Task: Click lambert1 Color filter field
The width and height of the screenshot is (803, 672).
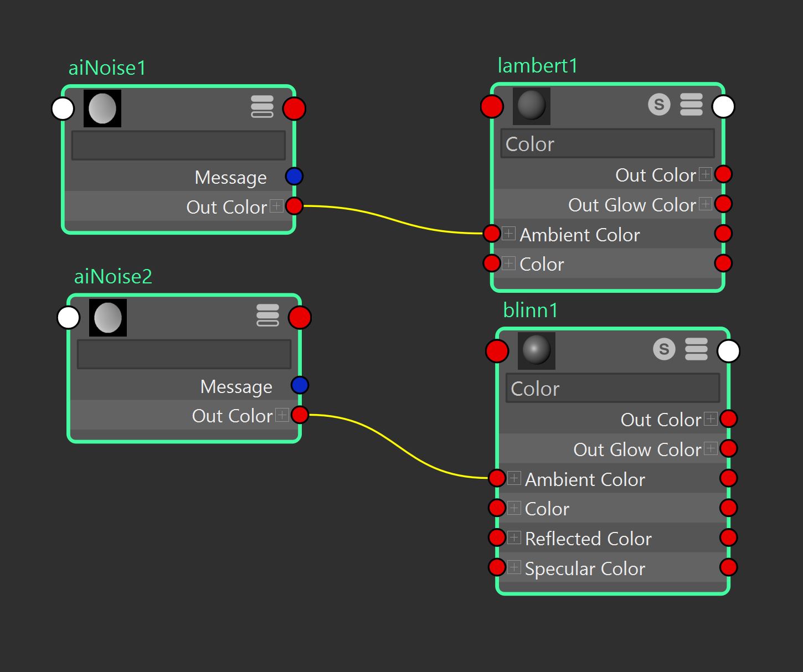Action: [608, 143]
